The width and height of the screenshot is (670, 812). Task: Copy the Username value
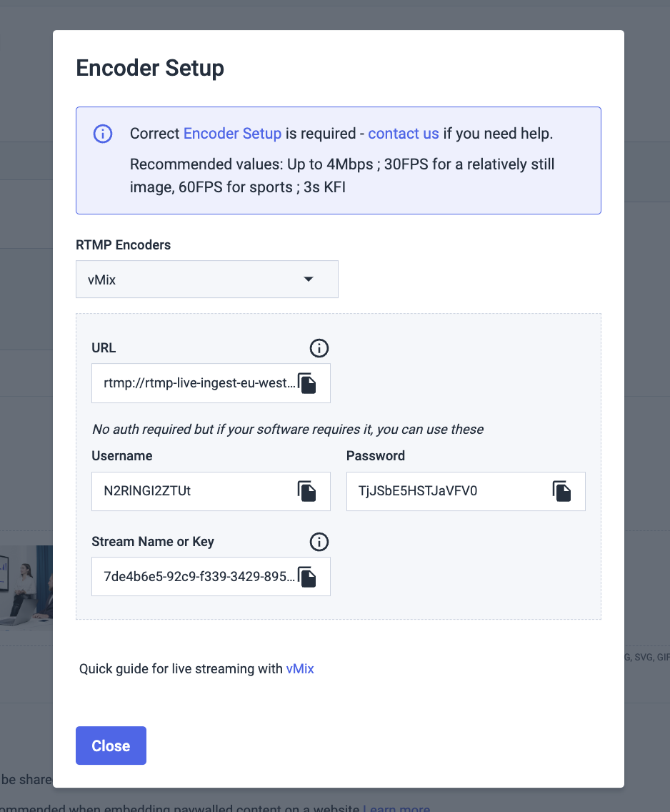point(307,491)
